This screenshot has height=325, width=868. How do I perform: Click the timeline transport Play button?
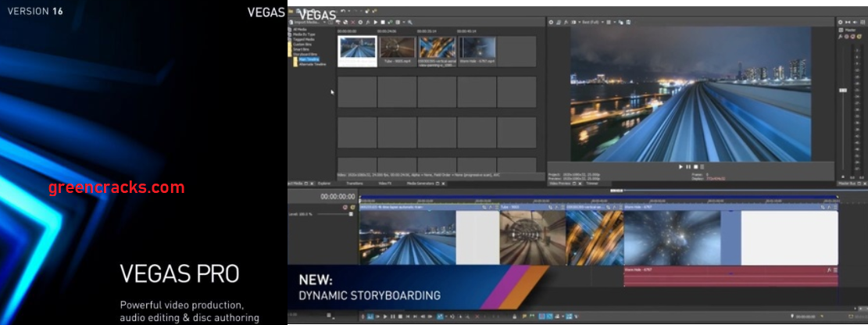pos(385,316)
